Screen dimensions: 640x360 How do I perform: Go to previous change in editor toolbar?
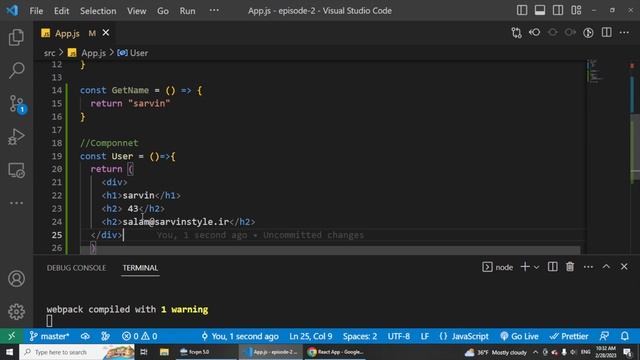pos(534,33)
